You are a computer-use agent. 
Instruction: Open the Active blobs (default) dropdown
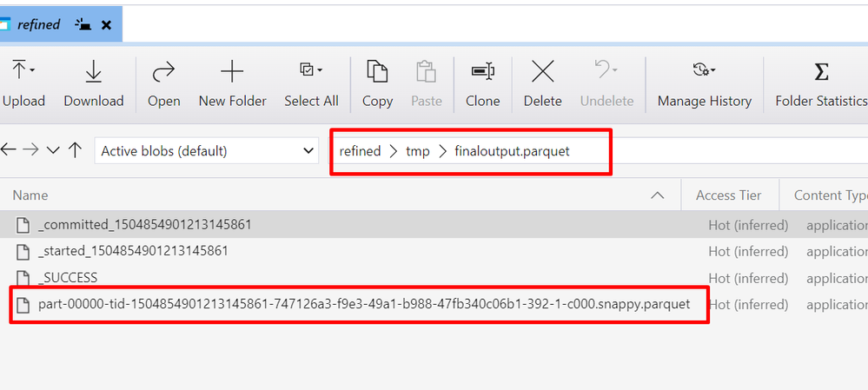coord(206,151)
